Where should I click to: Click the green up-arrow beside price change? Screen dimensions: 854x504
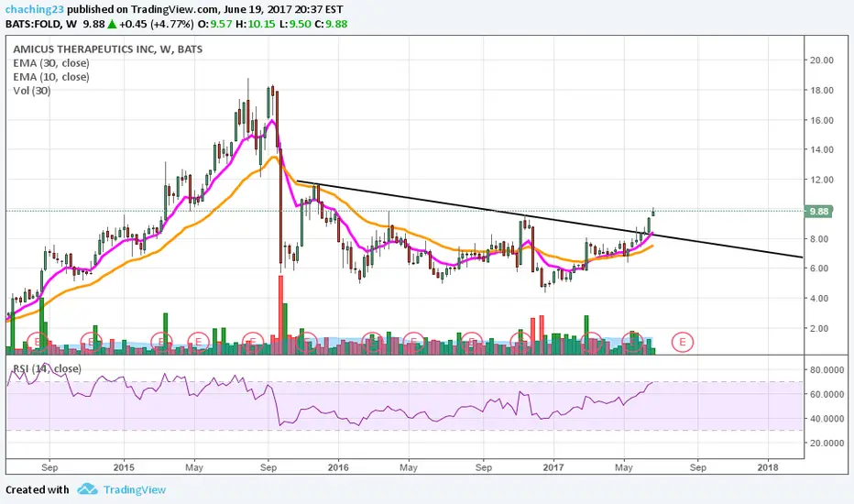pyautogui.click(x=111, y=24)
